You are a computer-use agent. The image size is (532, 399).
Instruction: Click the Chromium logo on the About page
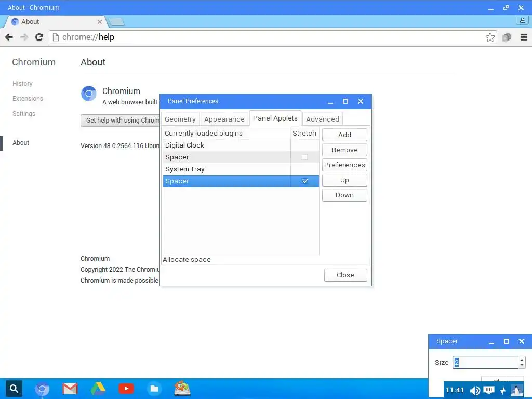(x=89, y=94)
